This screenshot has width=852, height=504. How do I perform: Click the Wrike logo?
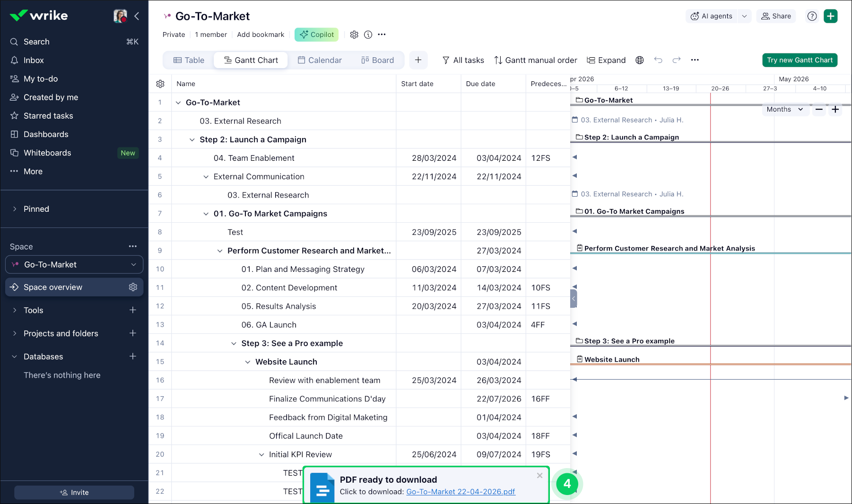tap(39, 16)
